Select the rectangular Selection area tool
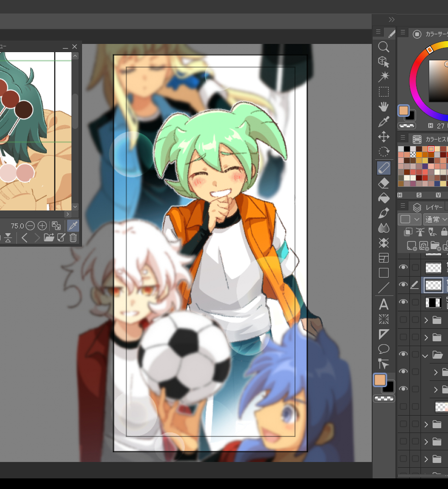The image size is (448, 489). click(x=383, y=92)
